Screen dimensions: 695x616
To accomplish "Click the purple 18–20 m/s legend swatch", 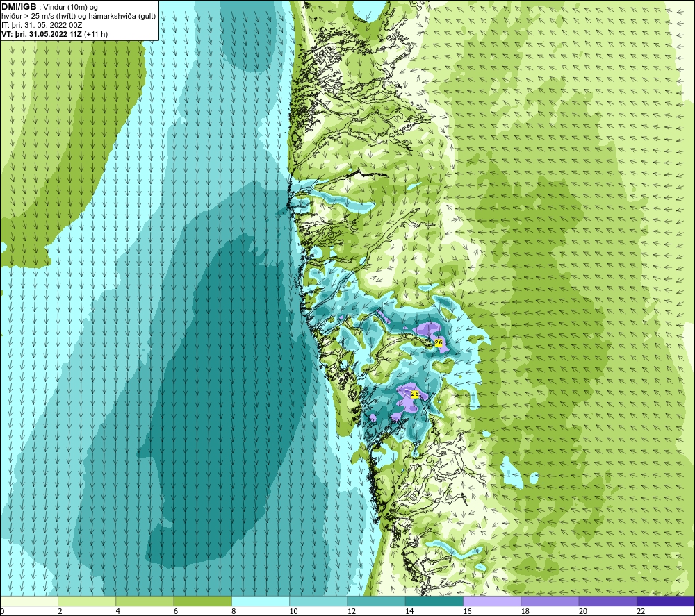I will click(550, 601).
